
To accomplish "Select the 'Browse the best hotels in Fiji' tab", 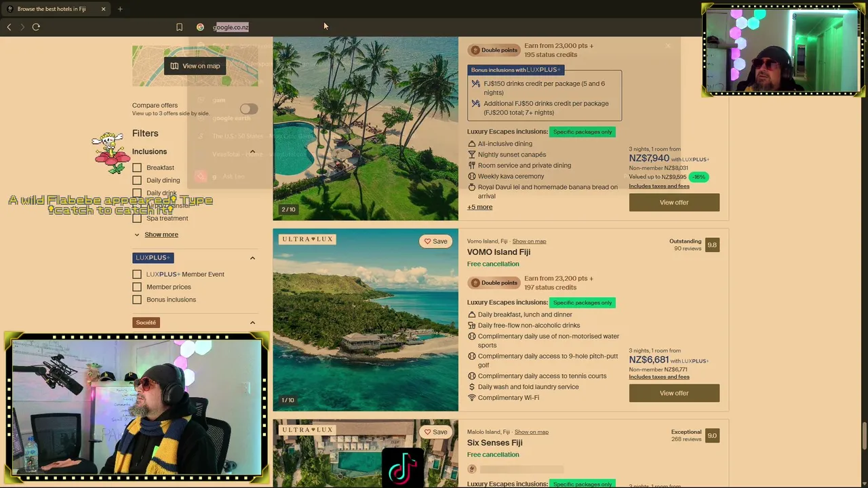I will [56, 9].
